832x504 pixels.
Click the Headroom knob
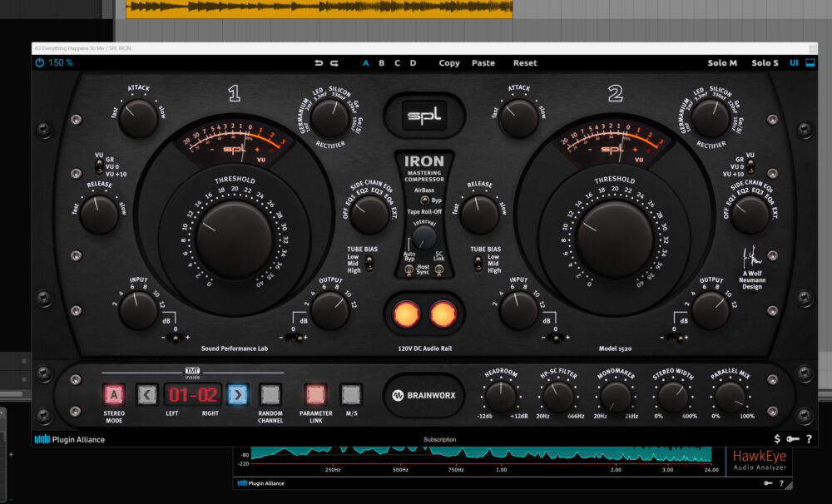pos(501,397)
